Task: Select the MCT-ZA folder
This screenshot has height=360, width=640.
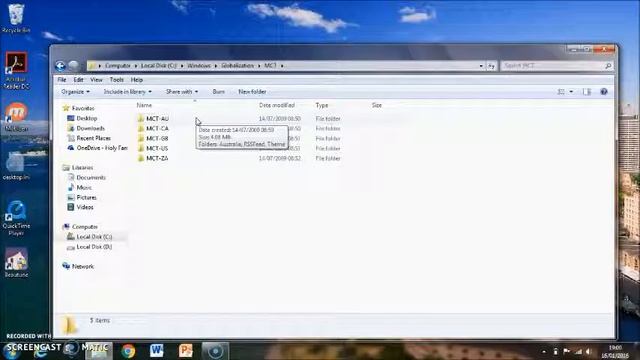Action: coord(157,158)
